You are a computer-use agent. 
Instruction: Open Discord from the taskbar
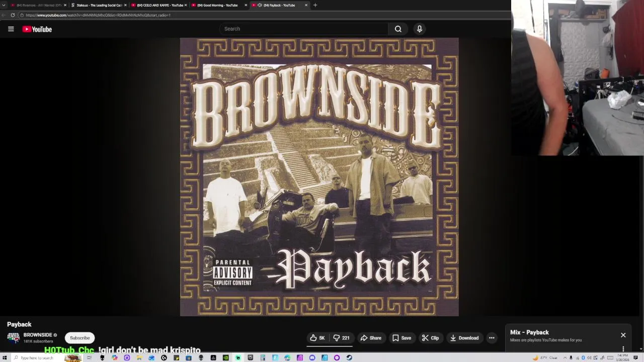[312, 358]
